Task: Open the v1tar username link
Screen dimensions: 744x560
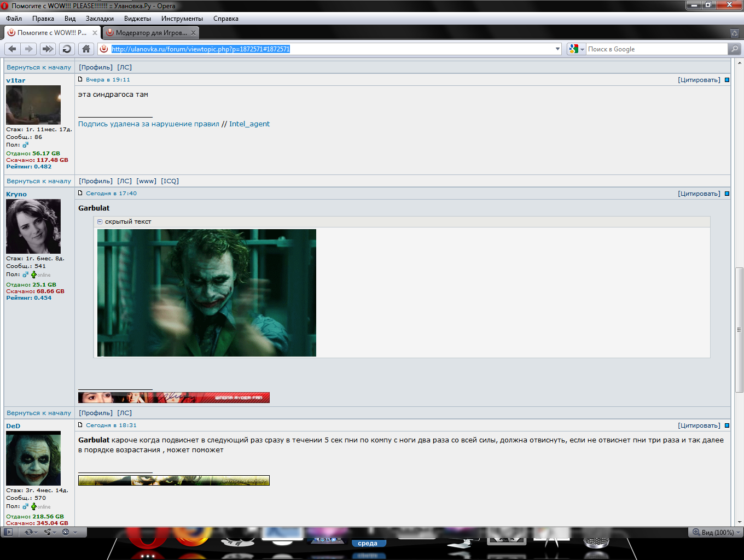Action: 16,80
